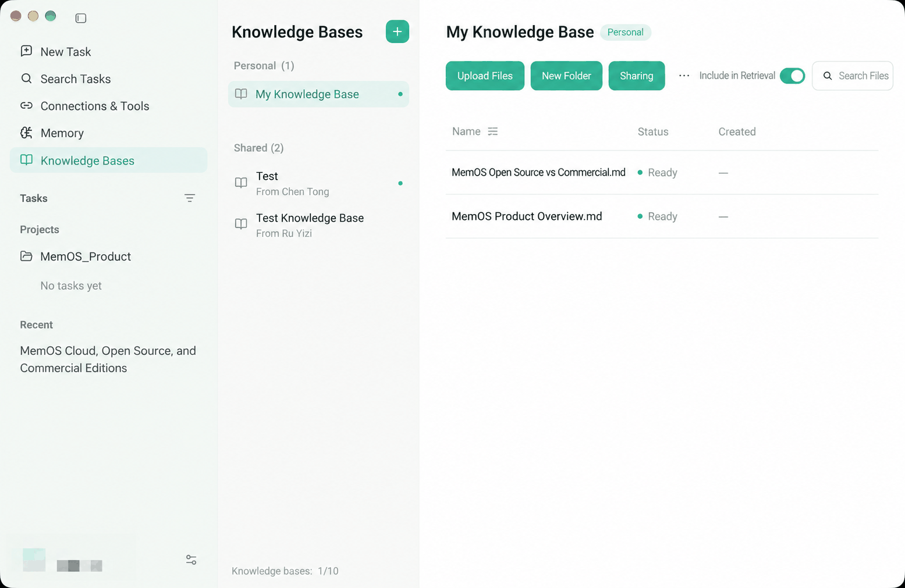Click the Knowledge Bases book icon in sidebar
Viewport: 905px width, 588px height.
pos(26,160)
